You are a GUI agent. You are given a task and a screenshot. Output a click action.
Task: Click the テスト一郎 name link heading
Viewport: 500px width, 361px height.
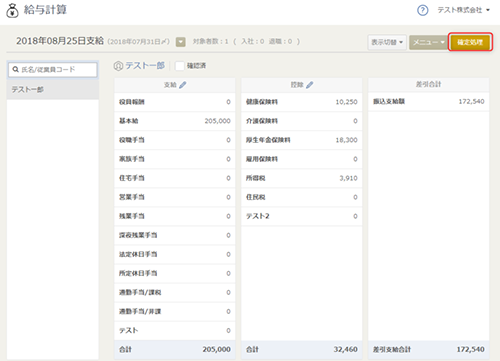[x=145, y=66]
